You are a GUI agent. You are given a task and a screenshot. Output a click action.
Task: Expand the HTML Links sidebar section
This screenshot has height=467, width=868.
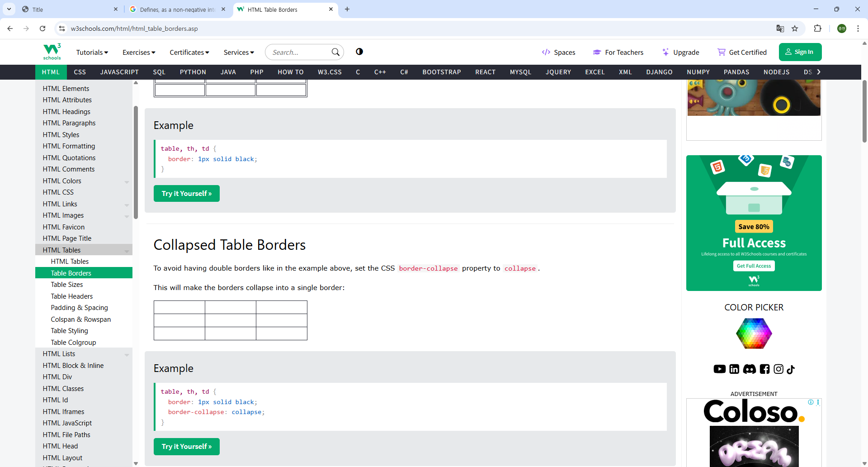[x=127, y=205]
